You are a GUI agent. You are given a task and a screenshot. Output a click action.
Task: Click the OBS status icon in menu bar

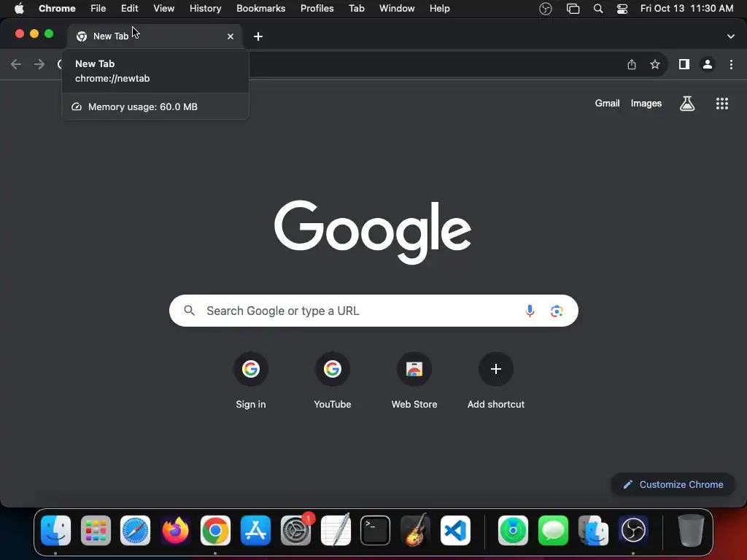(x=546, y=9)
